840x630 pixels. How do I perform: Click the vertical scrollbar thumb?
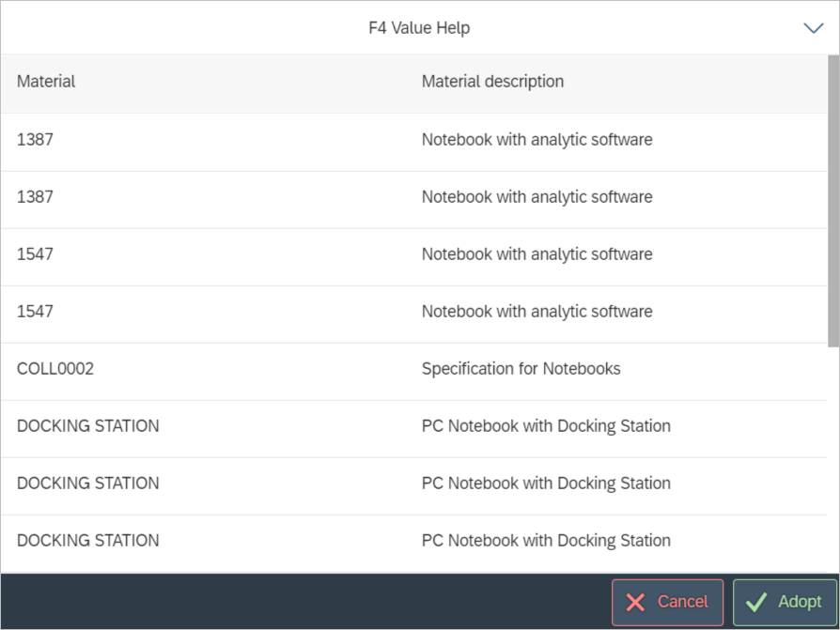pyautogui.click(x=832, y=201)
